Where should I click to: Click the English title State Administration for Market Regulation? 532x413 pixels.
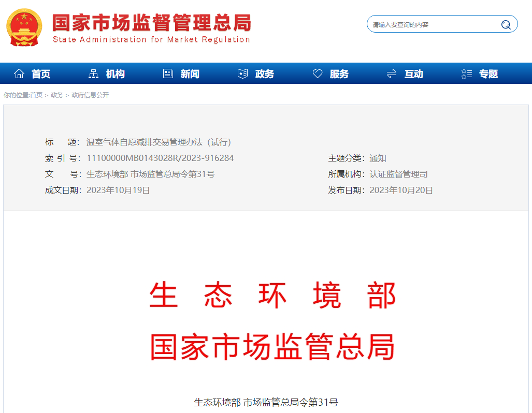151,39
